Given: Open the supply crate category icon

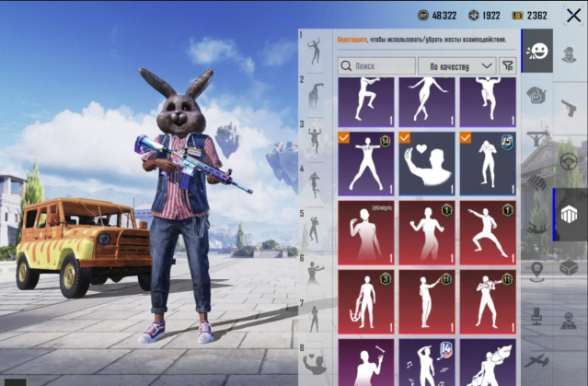Looking at the screenshot, I should point(569,268).
